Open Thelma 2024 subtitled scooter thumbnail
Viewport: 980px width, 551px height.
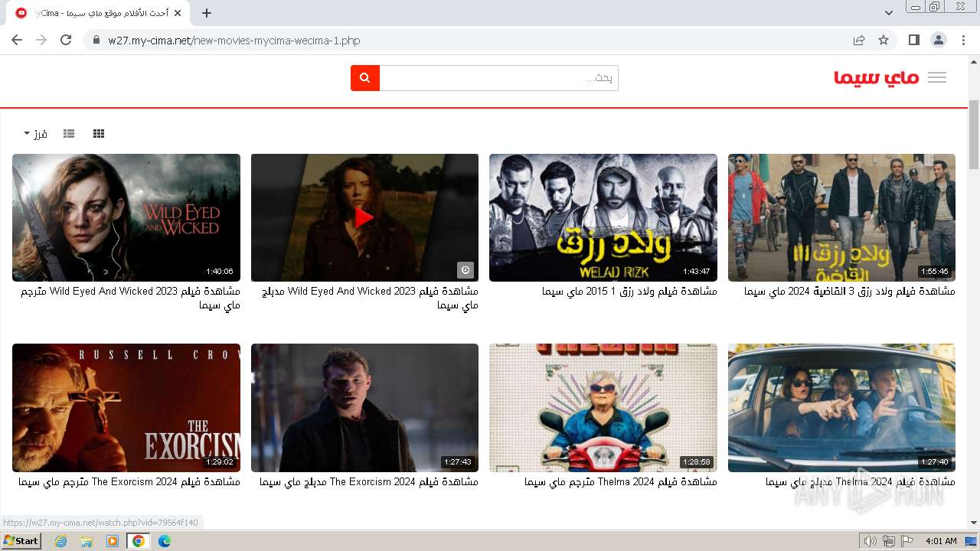(x=603, y=408)
